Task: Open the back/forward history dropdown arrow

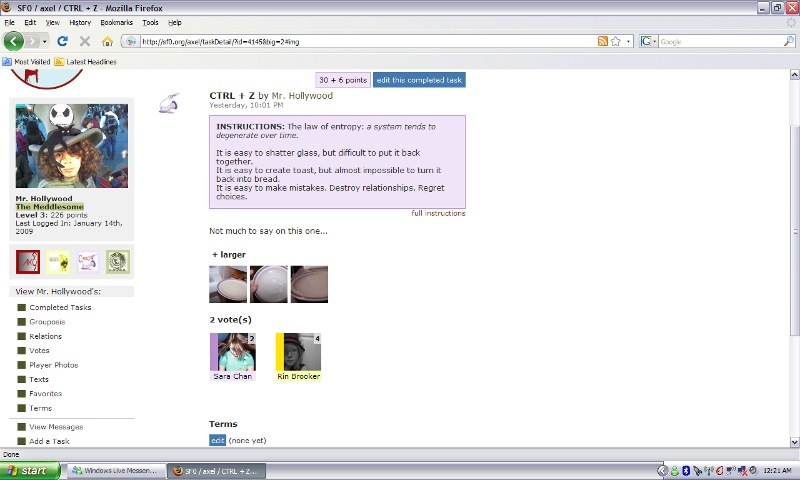Action: [x=43, y=41]
